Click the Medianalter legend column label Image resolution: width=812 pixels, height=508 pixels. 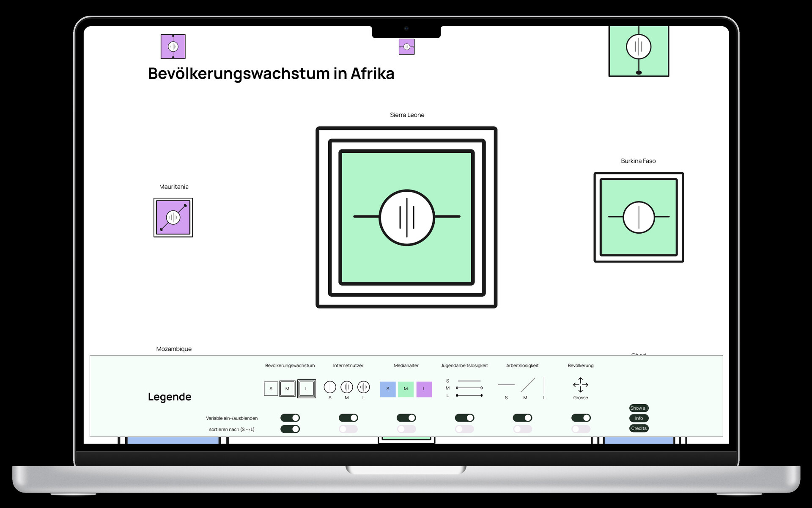[x=406, y=366]
